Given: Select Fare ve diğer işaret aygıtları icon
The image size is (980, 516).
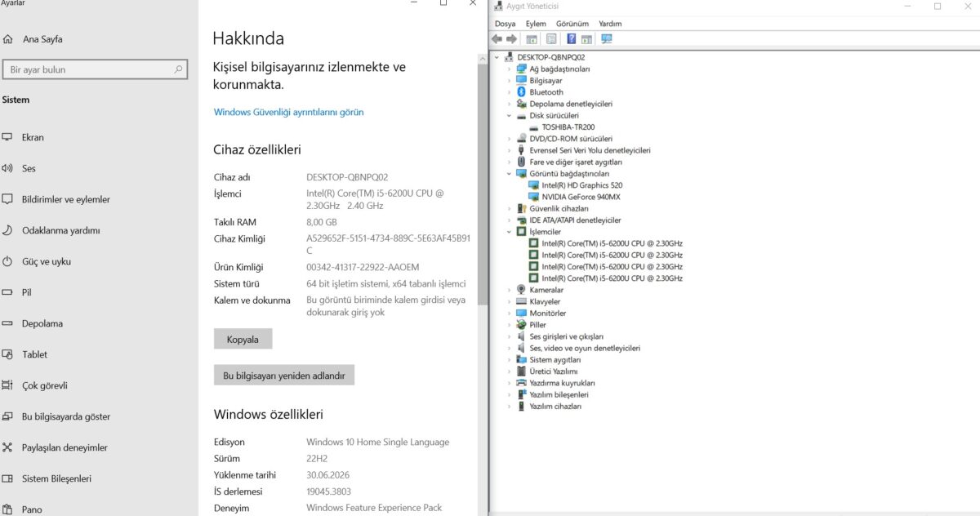Looking at the screenshot, I should pyautogui.click(x=521, y=162).
